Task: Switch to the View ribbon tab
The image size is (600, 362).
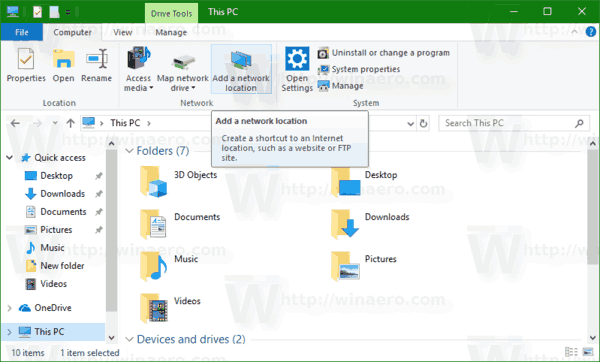Action: click(x=122, y=33)
